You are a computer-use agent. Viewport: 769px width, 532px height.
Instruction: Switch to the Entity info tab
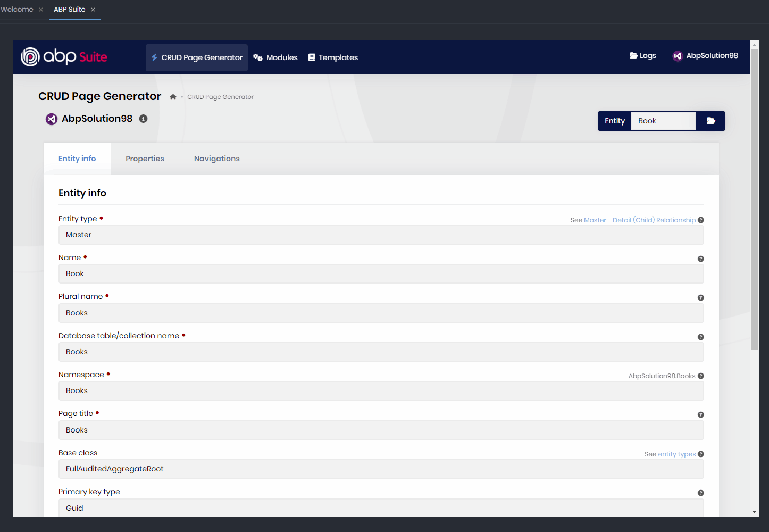pyautogui.click(x=77, y=159)
